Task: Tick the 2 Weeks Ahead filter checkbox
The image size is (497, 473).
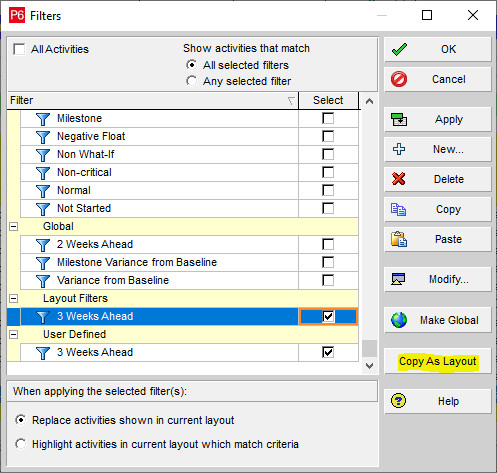Action: point(328,244)
